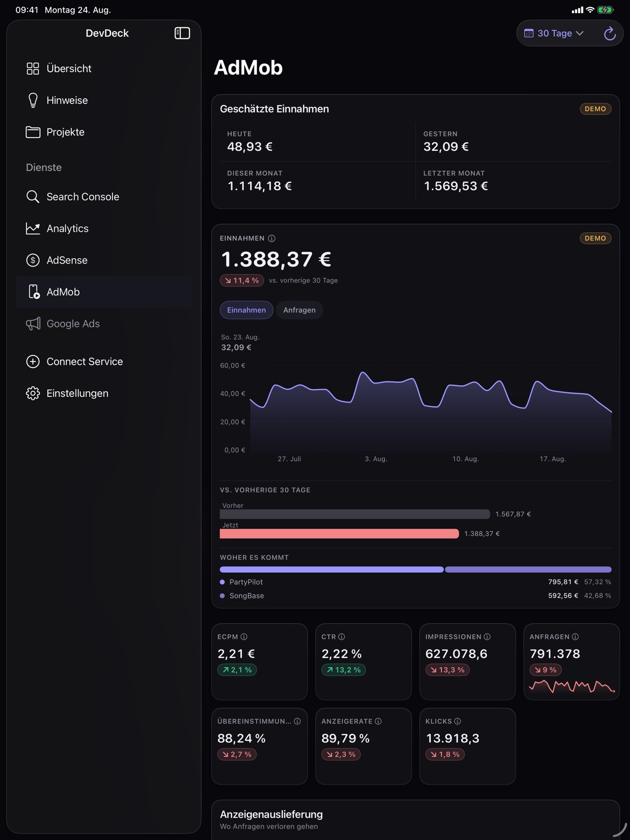The image size is (630, 840).
Task: Open the Übersicht grid icon
Action: 33,68
